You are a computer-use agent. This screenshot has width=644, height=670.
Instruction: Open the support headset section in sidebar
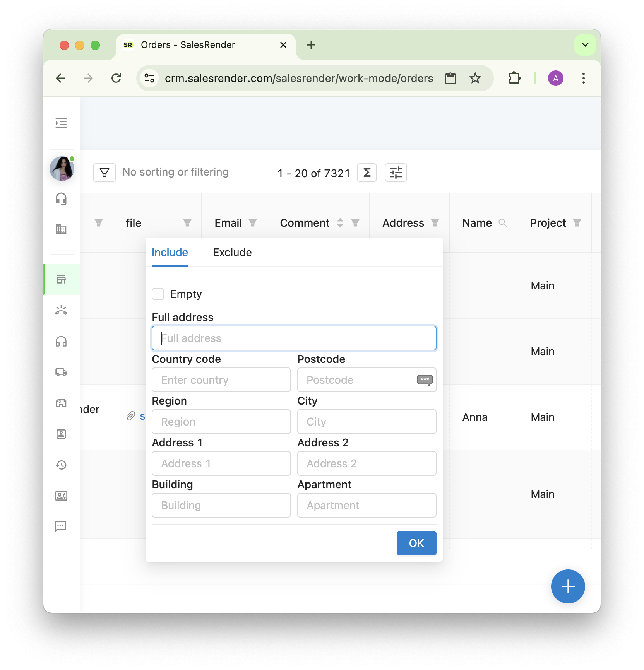(x=61, y=199)
